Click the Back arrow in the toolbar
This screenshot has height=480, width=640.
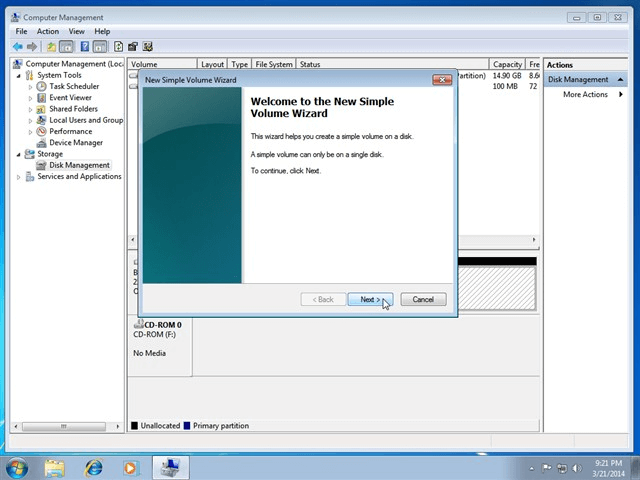[18, 46]
